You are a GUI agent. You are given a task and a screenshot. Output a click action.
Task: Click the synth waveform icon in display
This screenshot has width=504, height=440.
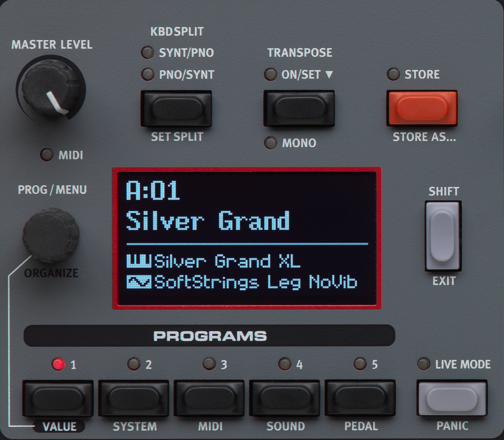point(139,282)
